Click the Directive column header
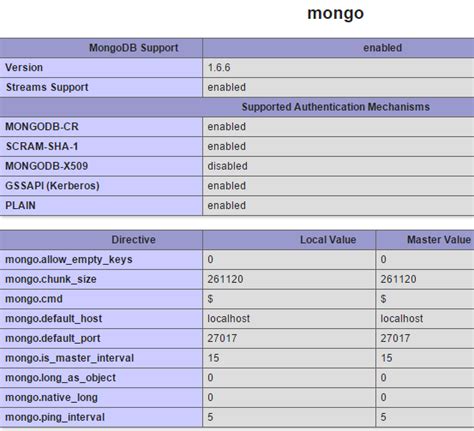 (x=134, y=240)
